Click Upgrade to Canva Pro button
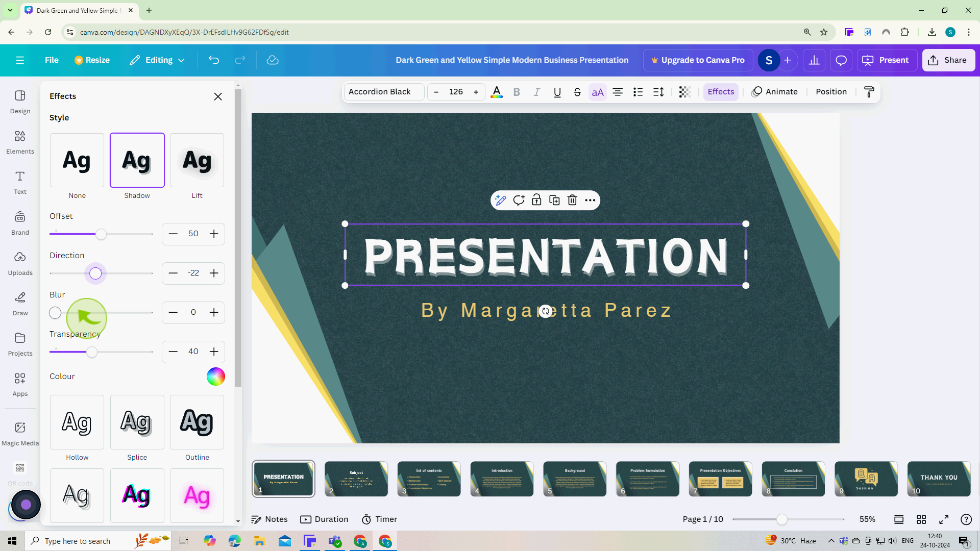 [697, 60]
